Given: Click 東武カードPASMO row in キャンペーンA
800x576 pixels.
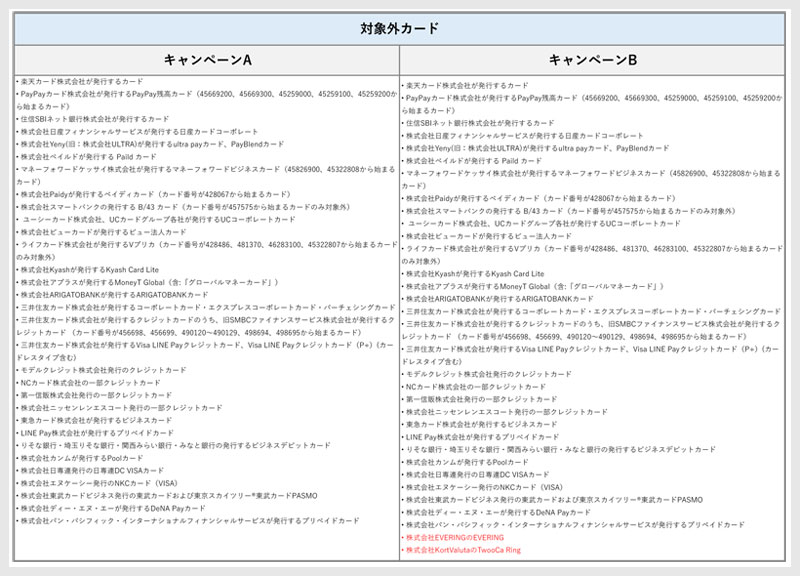Looking at the screenshot, I should (x=167, y=496).
